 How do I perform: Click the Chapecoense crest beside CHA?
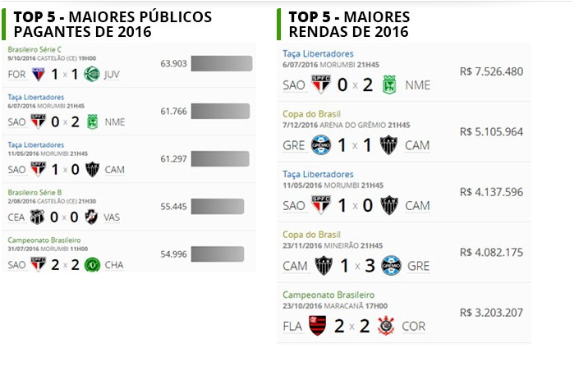coord(92,264)
